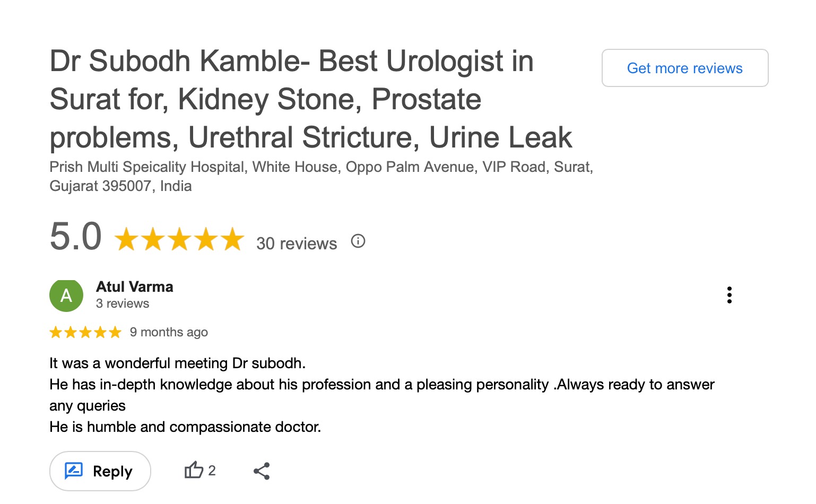The width and height of the screenshot is (816, 504).
Task: Click the 30 reviews count
Action: click(x=297, y=244)
